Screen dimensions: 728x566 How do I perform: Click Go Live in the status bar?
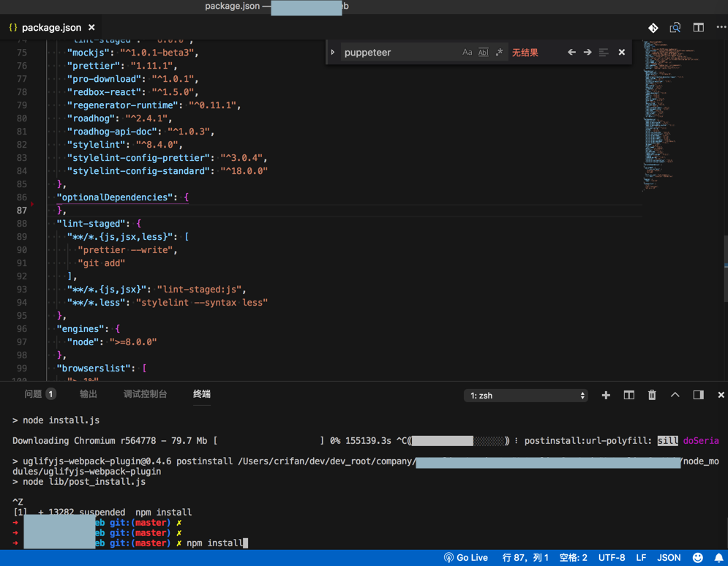[x=466, y=558]
